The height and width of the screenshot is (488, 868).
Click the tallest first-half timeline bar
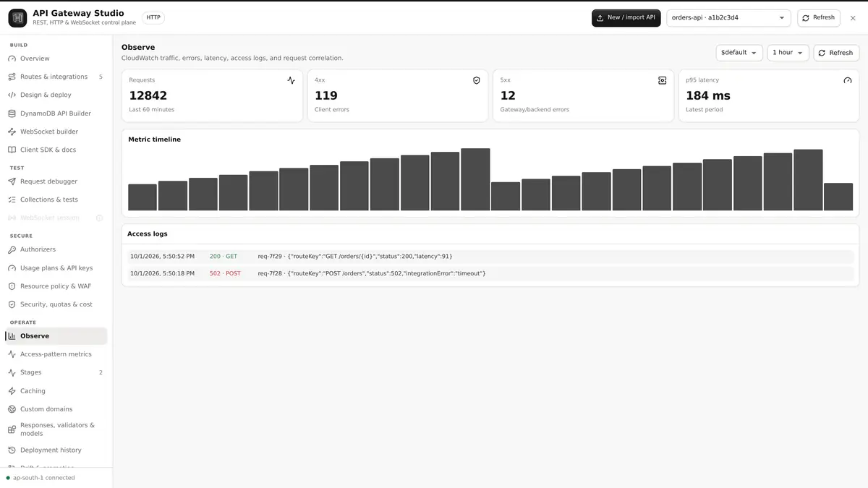(x=475, y=179)
